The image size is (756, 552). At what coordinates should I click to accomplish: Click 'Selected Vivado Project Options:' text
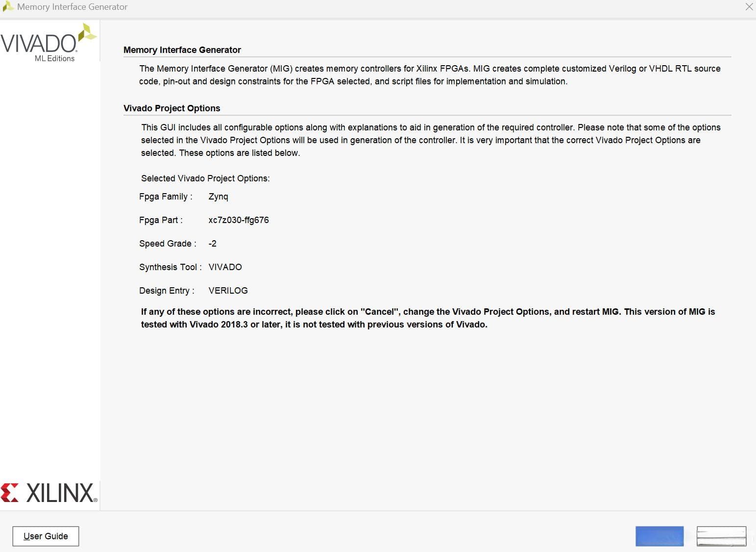click(x=205, y=178)
